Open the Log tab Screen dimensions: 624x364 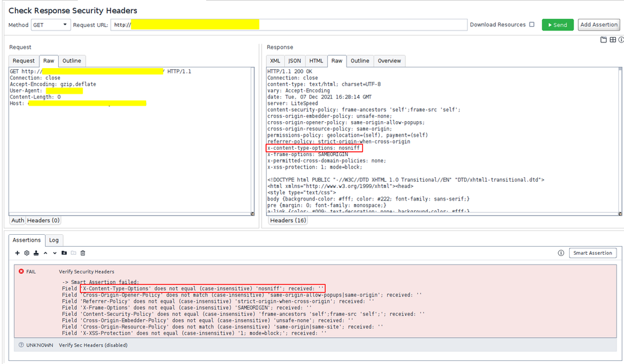pos(54,240)
